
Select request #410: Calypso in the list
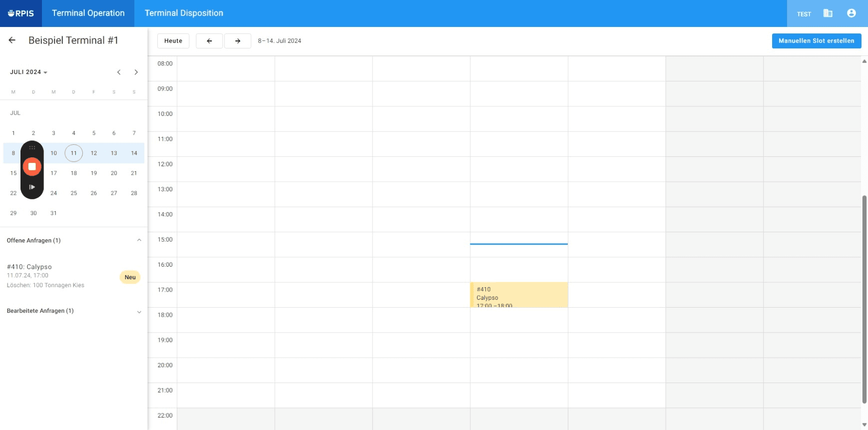[73, 276]
